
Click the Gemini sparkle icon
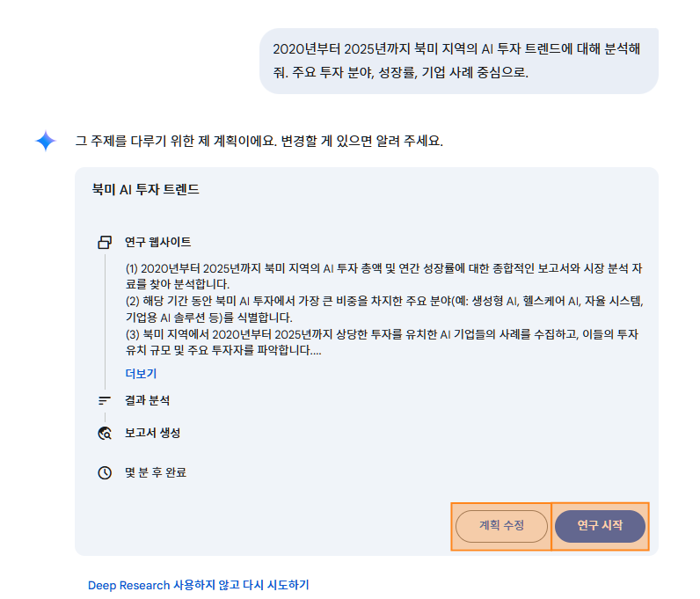click(46, 141)
